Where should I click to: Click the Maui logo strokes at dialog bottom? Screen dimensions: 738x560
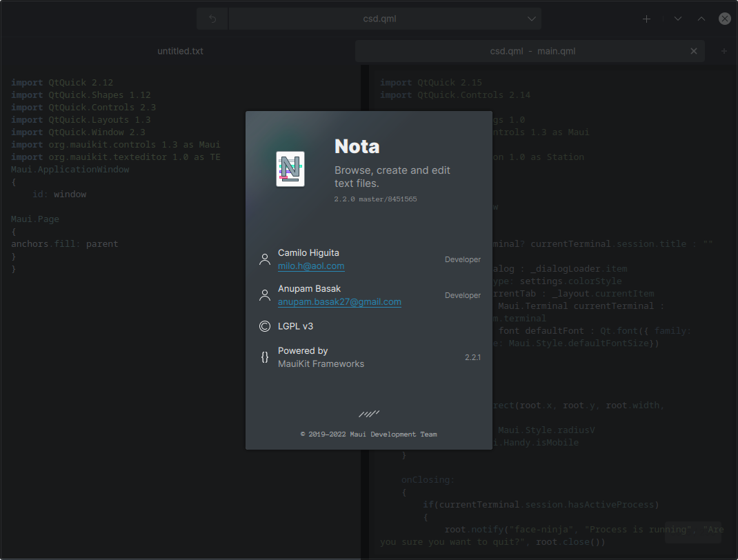(369, 414)
